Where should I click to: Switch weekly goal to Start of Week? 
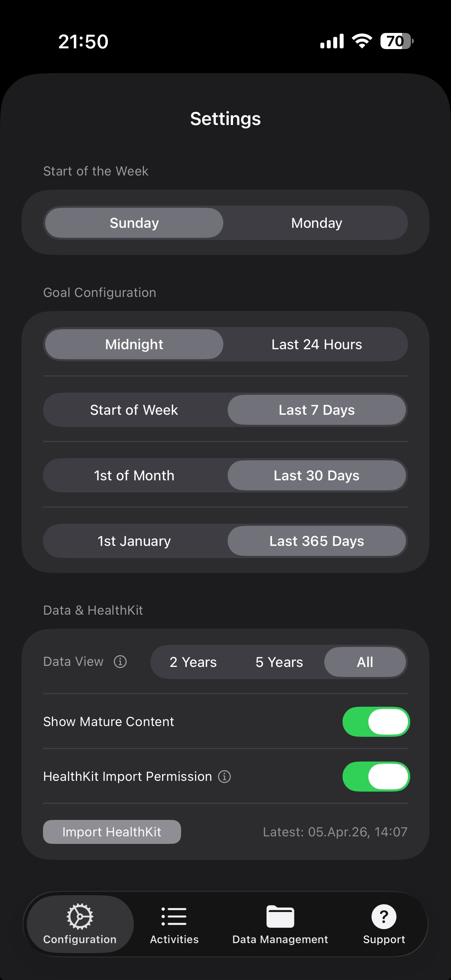click(134, 410)
